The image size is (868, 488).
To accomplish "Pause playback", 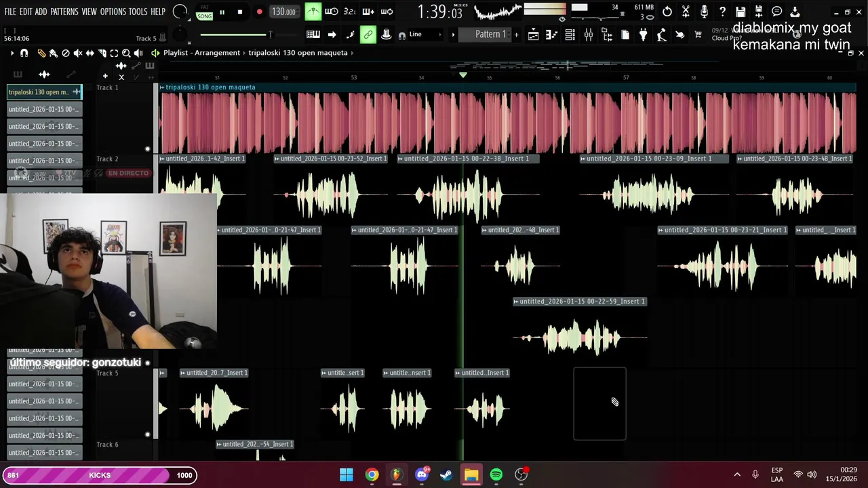I will (222, 12).
